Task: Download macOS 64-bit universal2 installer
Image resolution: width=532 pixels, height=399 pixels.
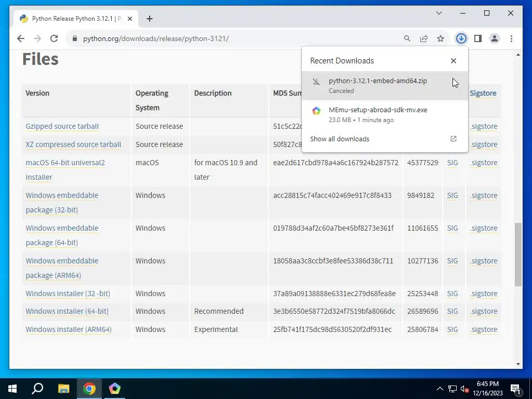Action: (x=65, y=170)
